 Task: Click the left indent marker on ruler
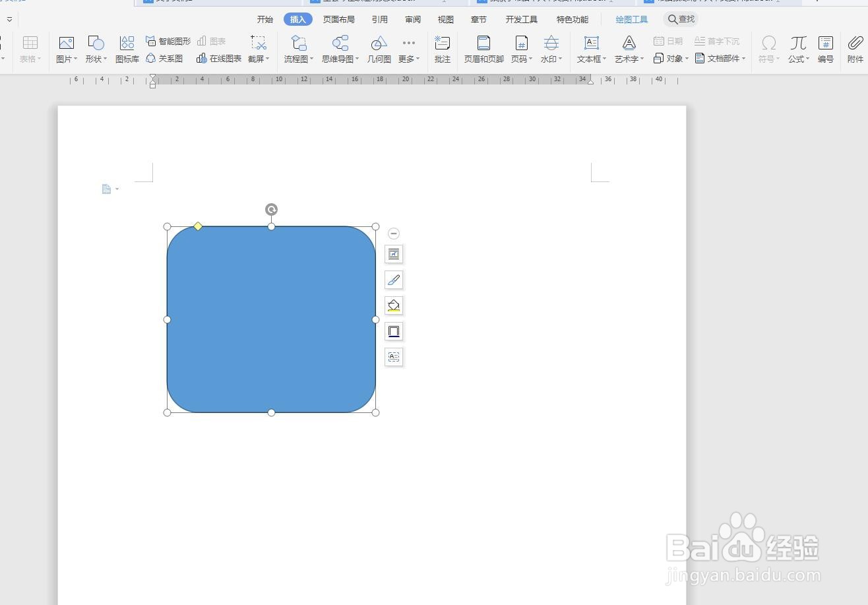(x=153, y=81)
